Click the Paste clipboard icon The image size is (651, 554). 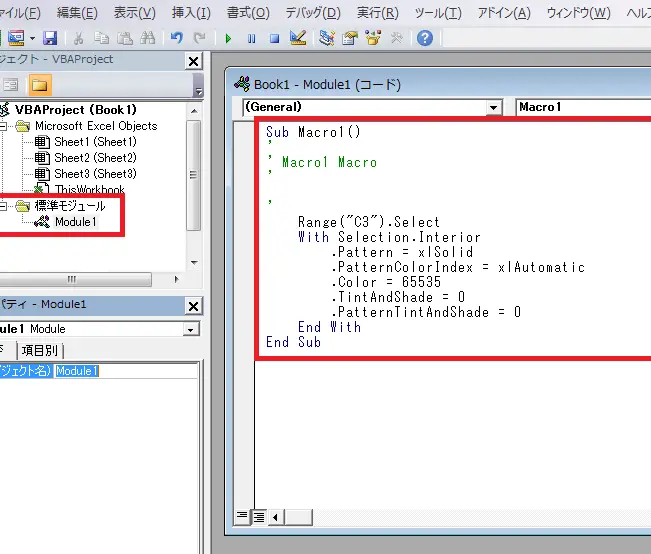pyautogui.click(x=125, y=38)
